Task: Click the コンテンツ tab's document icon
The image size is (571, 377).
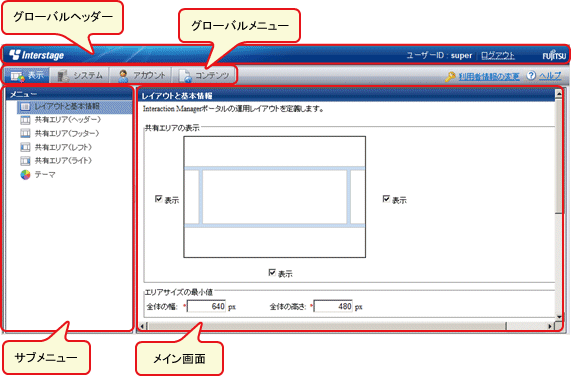Action: (185, 76)
